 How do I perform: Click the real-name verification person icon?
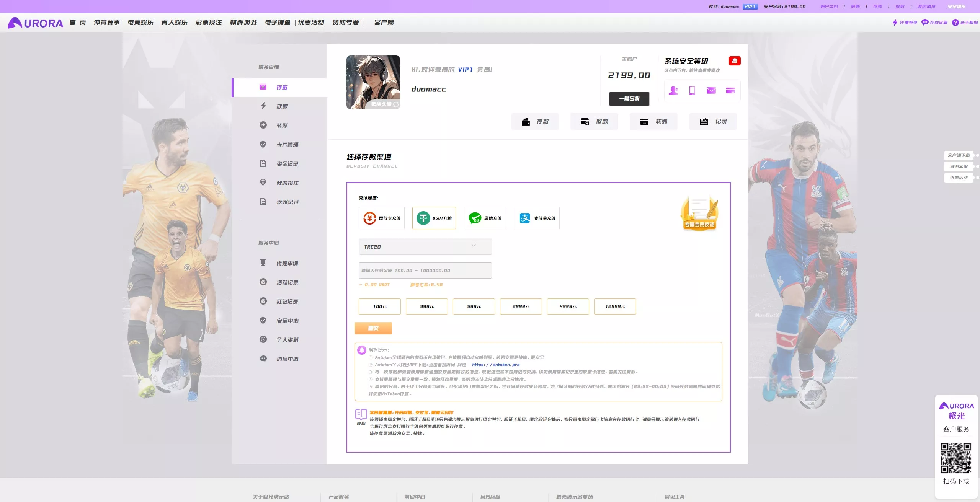coord(673,90)
